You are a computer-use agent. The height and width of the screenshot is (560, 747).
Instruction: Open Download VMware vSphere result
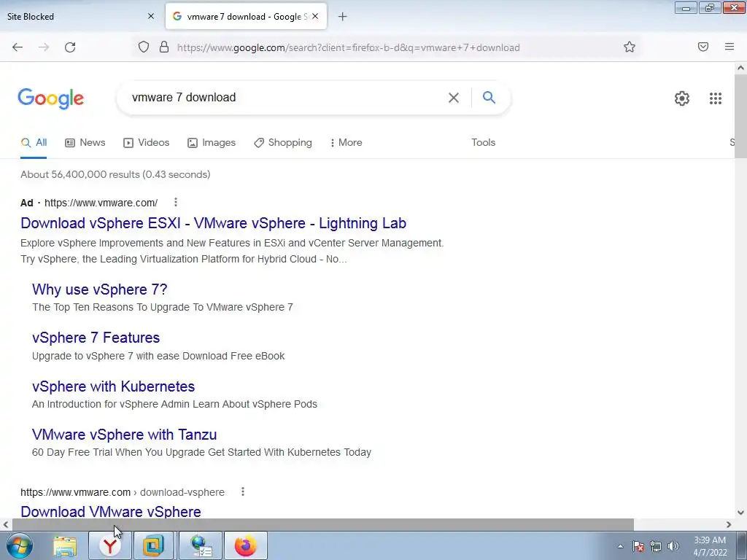(x=111, y=511)
